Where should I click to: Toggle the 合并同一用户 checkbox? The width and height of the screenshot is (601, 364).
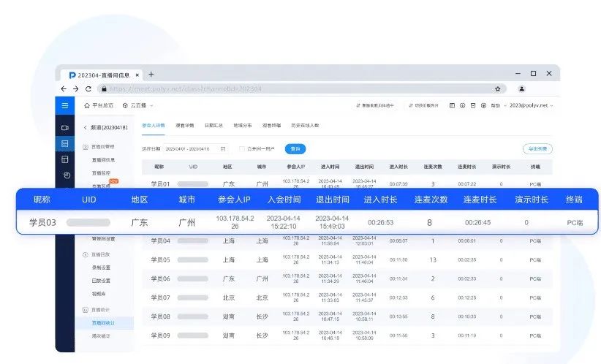pyautogui.click(x=243, y=148)
